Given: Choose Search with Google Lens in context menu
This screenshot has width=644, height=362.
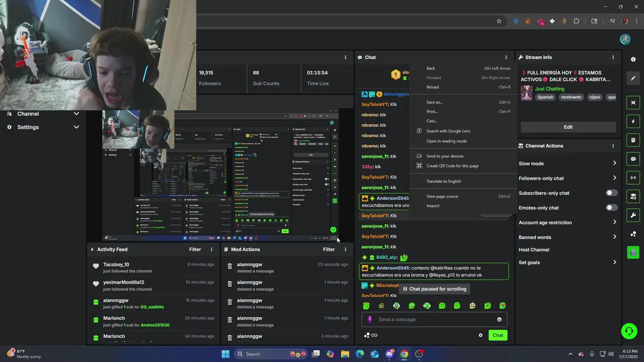Looking at the screenshot, I should point(463,131).
